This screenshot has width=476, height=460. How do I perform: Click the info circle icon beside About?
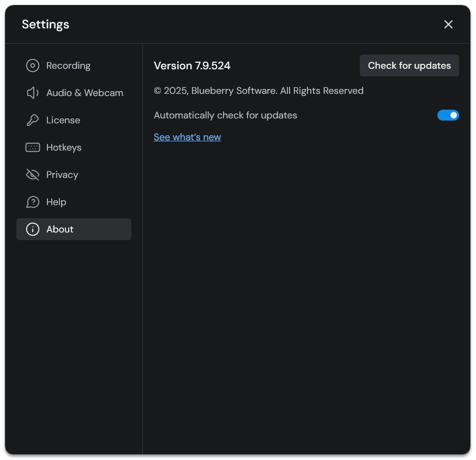pos(33,229)
